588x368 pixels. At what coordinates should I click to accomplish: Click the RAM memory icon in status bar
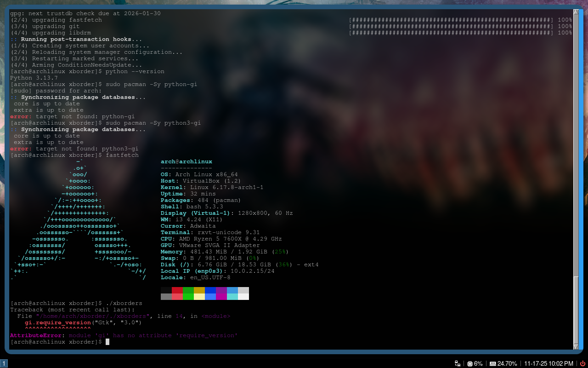point(493,363)
